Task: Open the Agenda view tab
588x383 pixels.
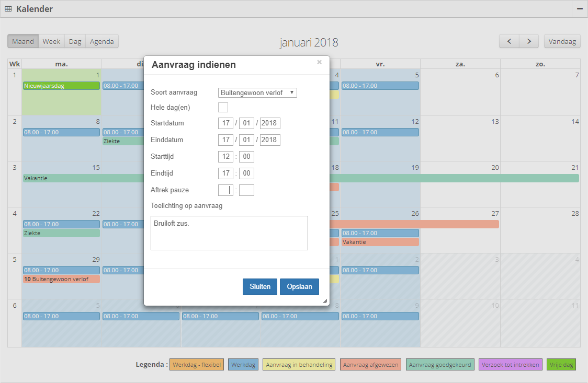Action: [102, 41]
